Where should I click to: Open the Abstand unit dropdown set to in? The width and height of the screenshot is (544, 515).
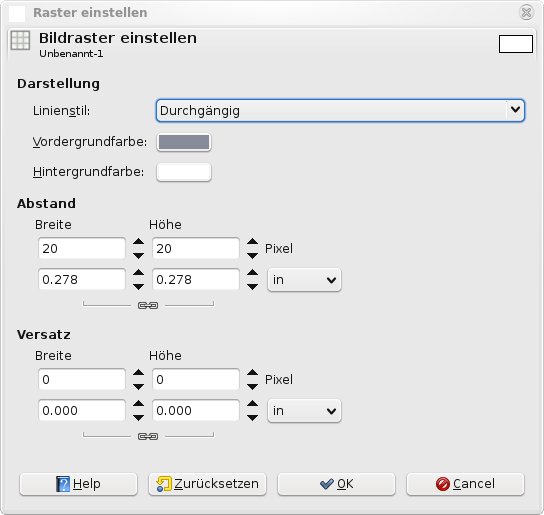(304, 280)
